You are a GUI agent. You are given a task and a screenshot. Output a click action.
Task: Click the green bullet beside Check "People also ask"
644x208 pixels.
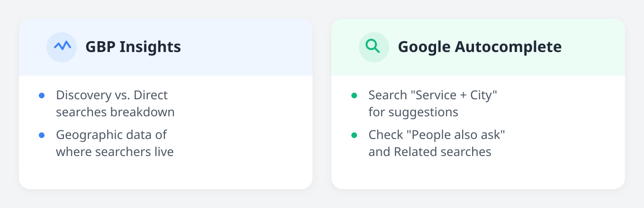coord(354,135)
